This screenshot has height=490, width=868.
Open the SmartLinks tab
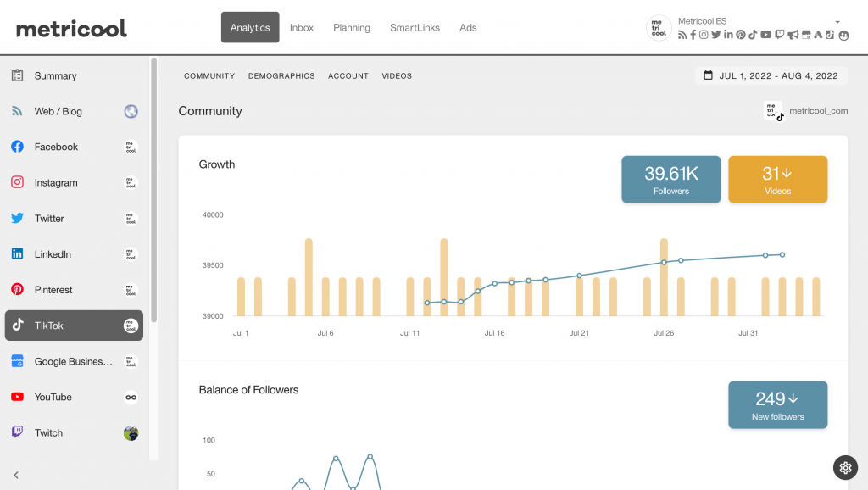tap(415, 27)
